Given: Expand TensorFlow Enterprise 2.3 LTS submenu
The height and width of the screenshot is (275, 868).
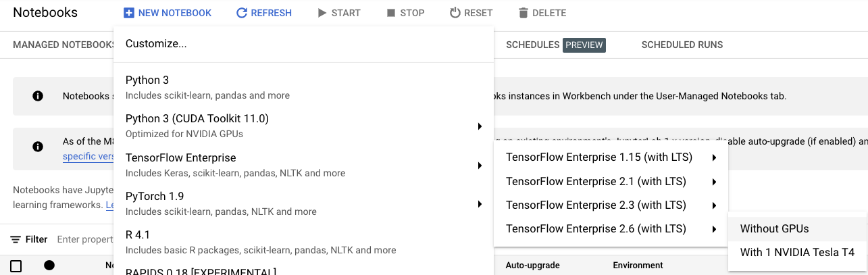Looking at the screenshot, I should (x=713, y=205).
